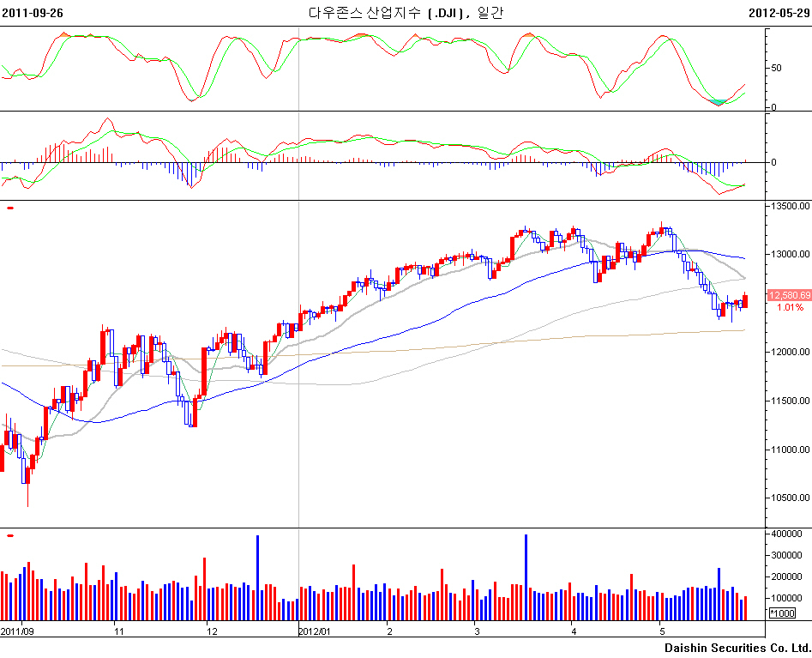Click the Daishin Securities Co. Ltd. text

coord(737,647)
